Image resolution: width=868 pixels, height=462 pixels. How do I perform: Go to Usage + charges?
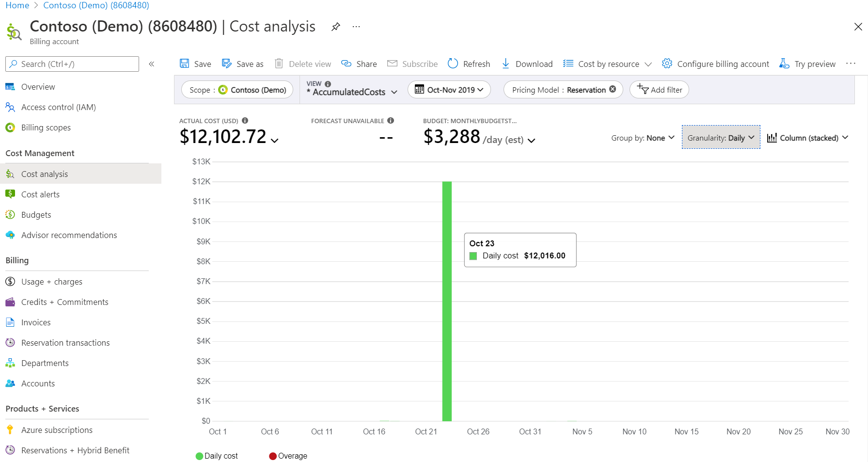(x=51, y=282)
